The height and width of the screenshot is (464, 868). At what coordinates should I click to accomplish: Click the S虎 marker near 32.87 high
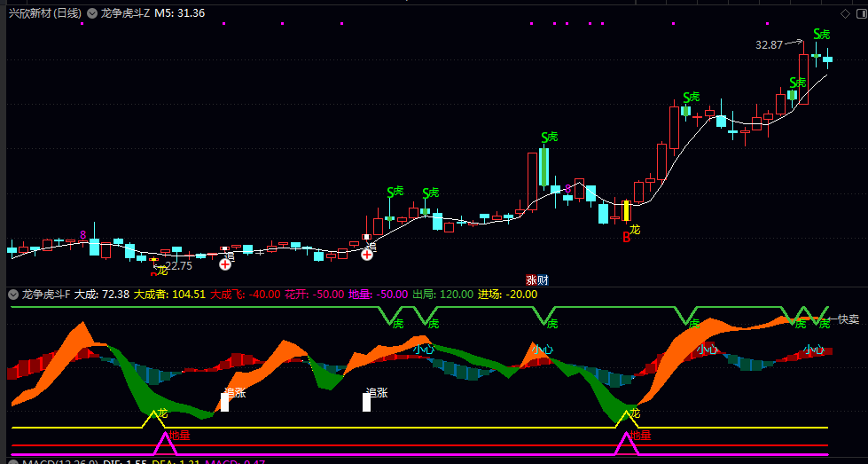[x=822, y=35]
